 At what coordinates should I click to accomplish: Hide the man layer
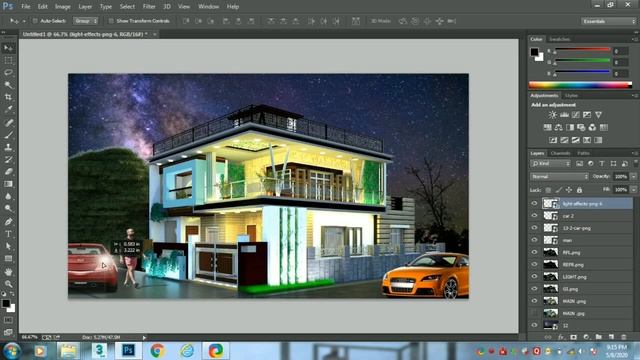click(534, 240)
